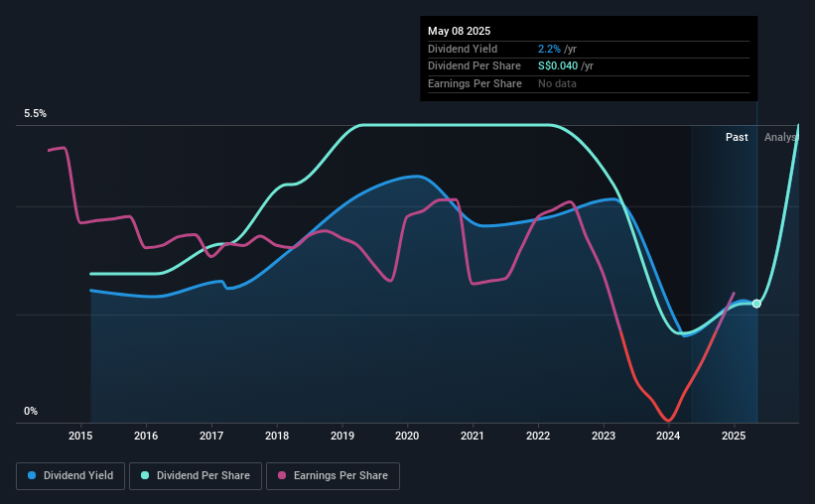Click the white data point marker on the chart

(x=756, y=304)
